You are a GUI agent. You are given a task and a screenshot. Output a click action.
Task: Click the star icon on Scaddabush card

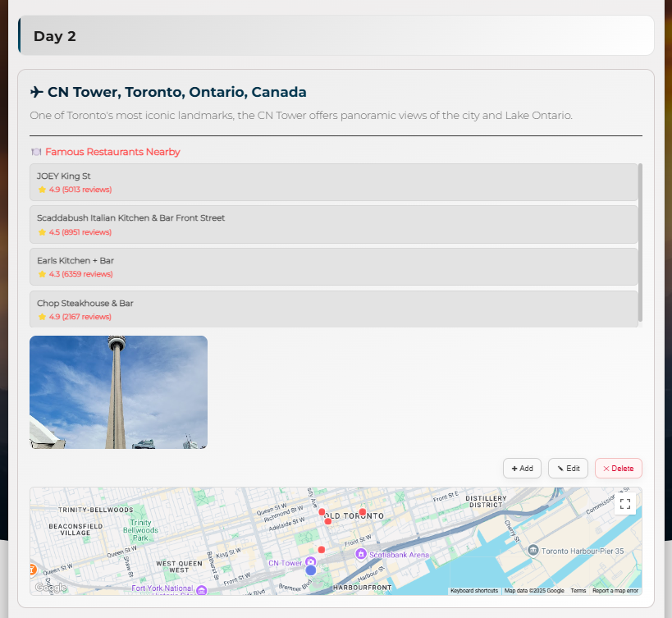click(42, 232)
